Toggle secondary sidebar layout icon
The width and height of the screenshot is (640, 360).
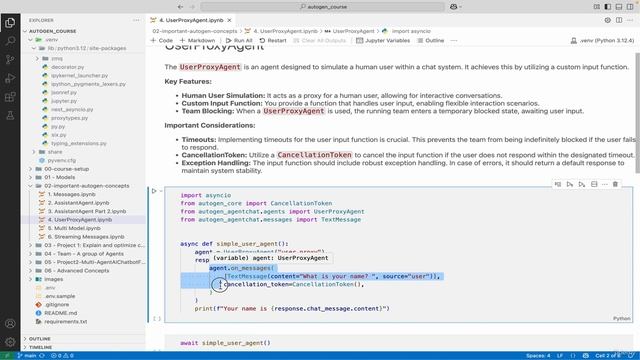click(631, 7)
